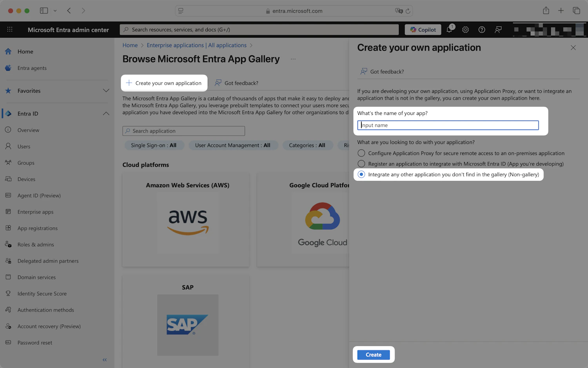Open Roles & admins
The height and width of the screenshot is (368, 588).
[x=36, y=244]
